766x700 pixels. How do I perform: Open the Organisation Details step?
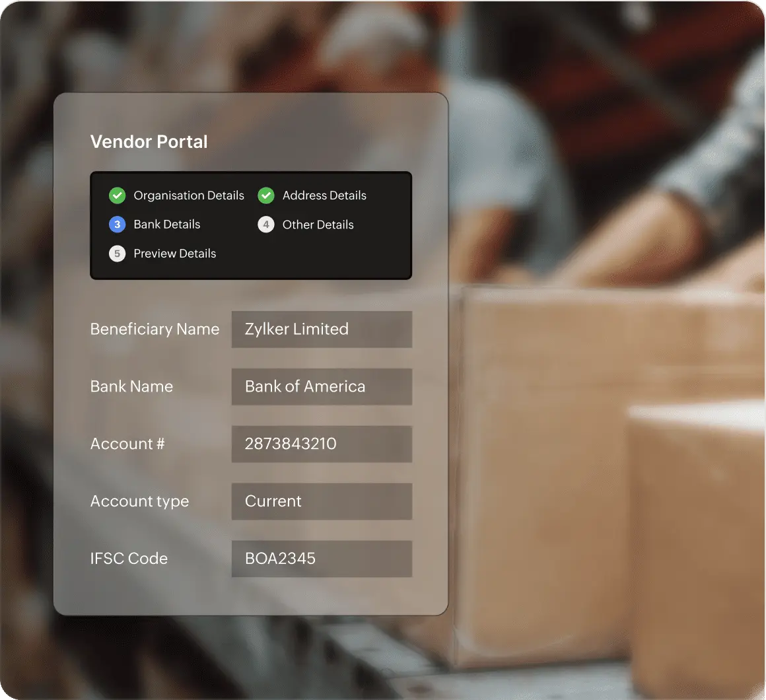pos(189,195)
